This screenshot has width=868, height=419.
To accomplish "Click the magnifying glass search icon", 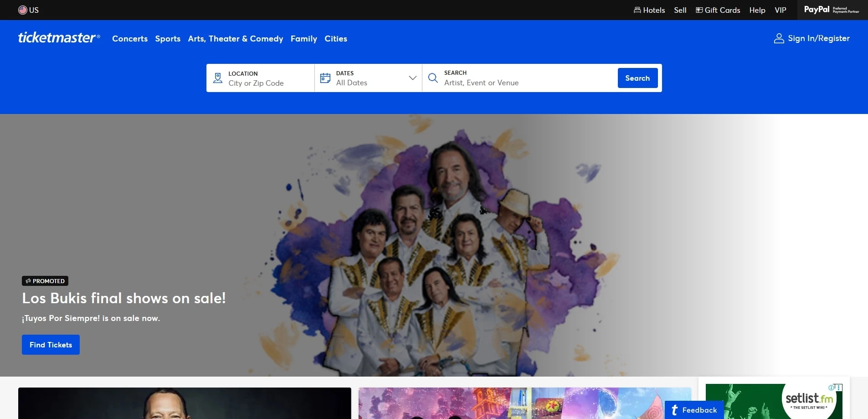I will pos(432,78).
